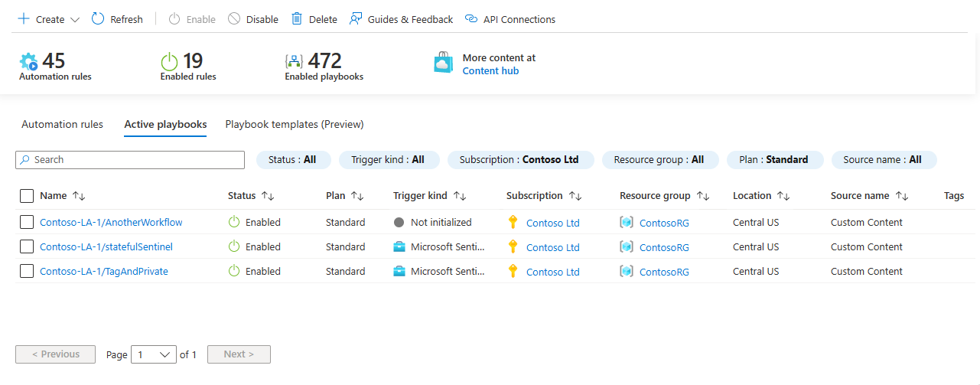Sort by Name column arrows icon
Viewport: 980px width, 385px height.
tap(79, 196)
